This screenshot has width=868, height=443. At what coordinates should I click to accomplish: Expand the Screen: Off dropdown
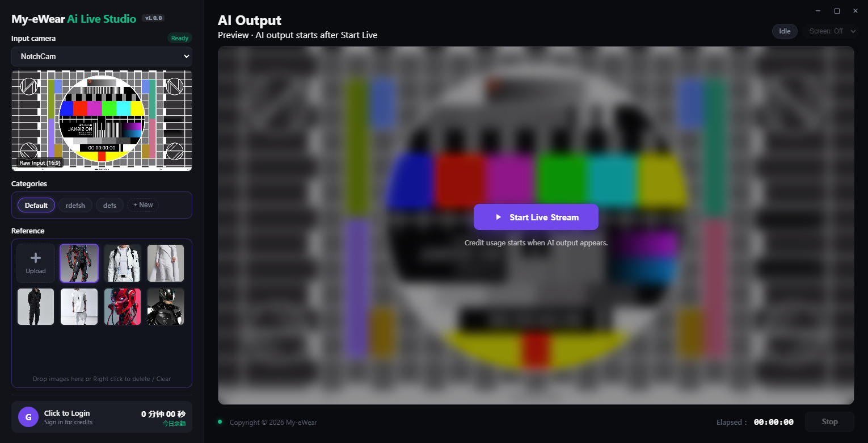[x=832, y=31]
